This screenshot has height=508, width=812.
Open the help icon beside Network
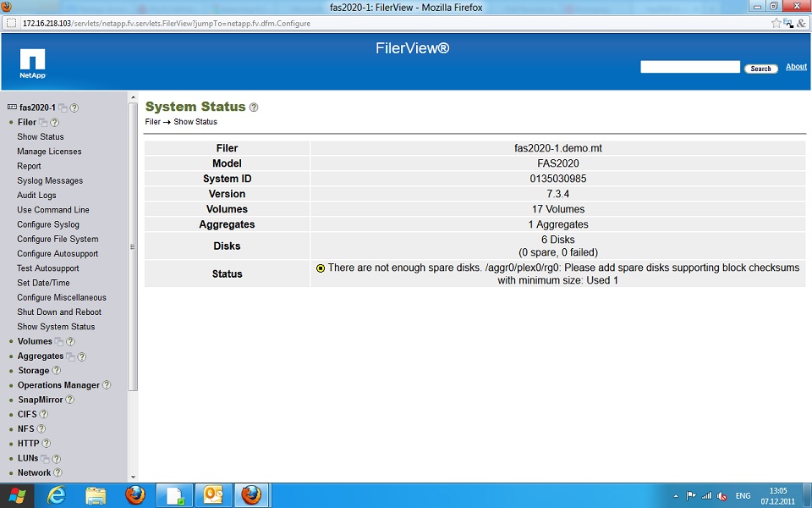tap(58, 472)
